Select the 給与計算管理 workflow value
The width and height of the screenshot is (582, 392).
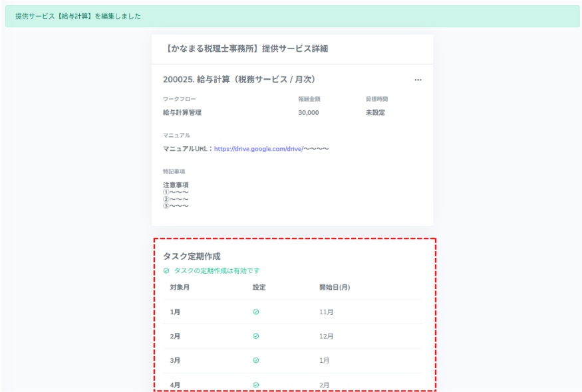click(x=182, y=112)
